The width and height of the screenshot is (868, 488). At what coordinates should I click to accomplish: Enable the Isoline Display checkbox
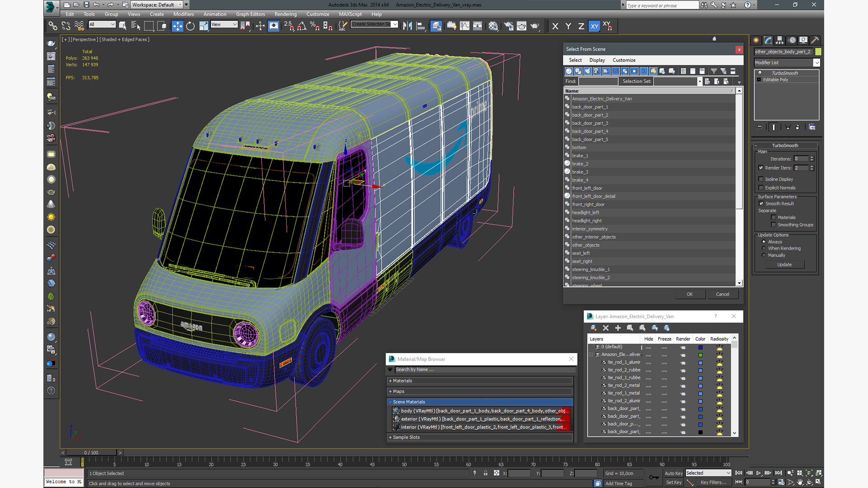point(761,179)
